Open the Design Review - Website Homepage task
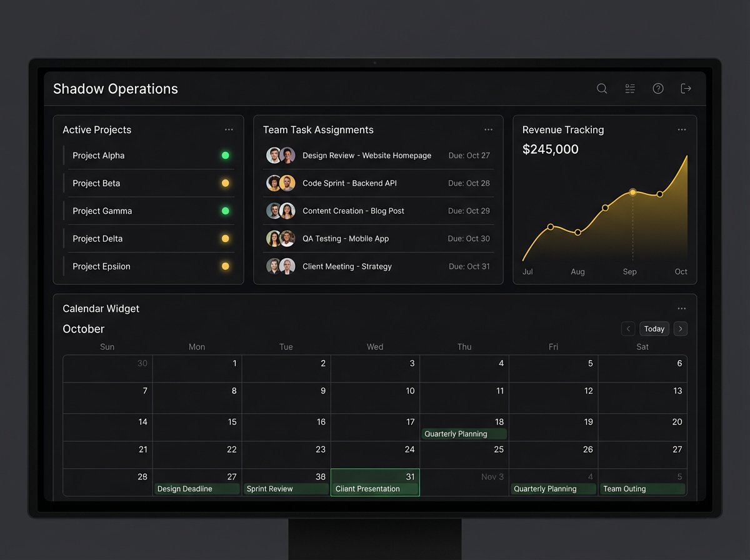 [367, 156]
